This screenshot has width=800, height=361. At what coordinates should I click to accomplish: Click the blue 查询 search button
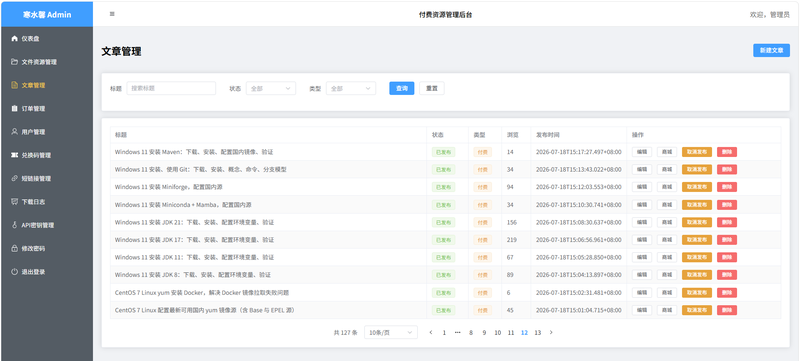[402, 88]
